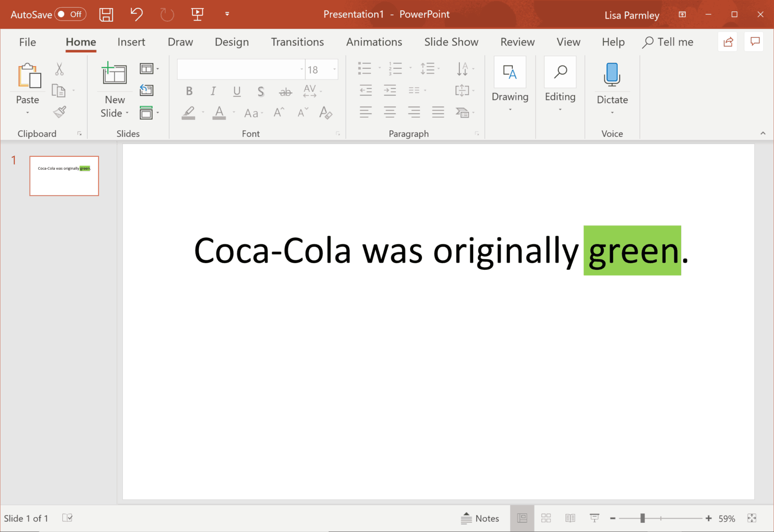Image resolution: width=774 pixels, height=532 pixels.
Task: Open the font name combo box
Action: (241, 69)
